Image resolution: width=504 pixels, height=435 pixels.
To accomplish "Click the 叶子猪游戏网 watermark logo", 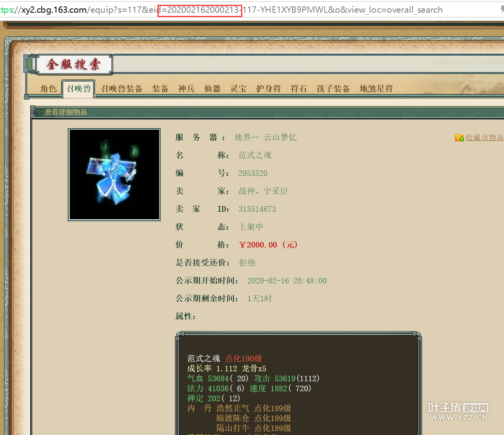I will (x=458, y=412).
